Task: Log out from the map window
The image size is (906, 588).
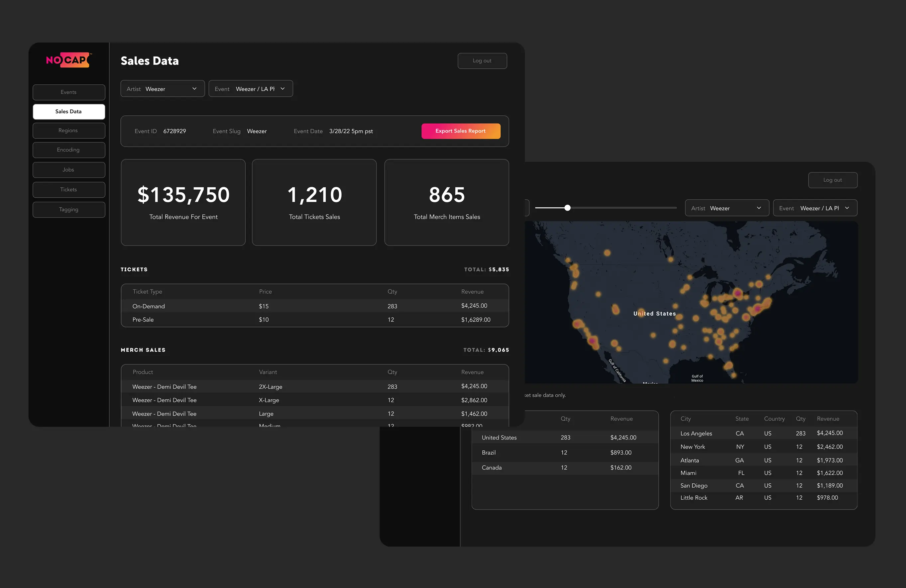Action: coord(833,180)
